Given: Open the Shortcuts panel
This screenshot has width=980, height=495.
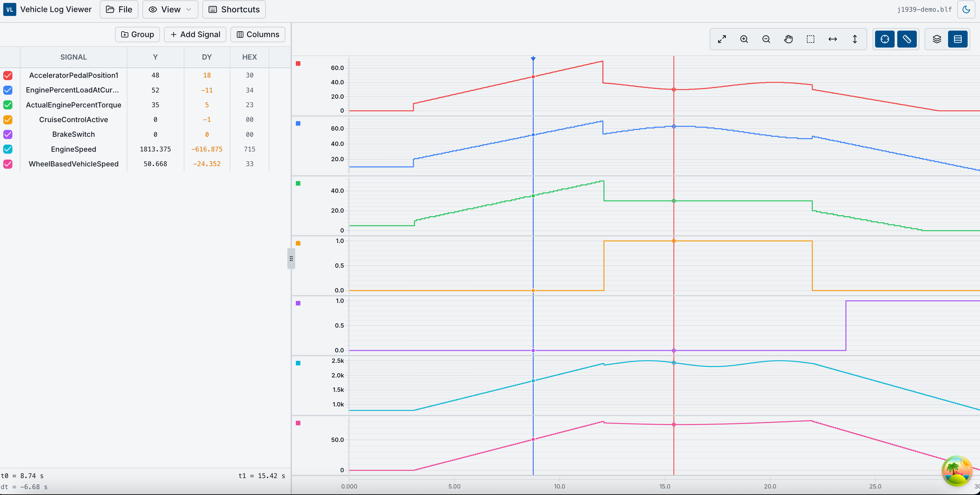Looking at the screenshot, I should [234, 9].
